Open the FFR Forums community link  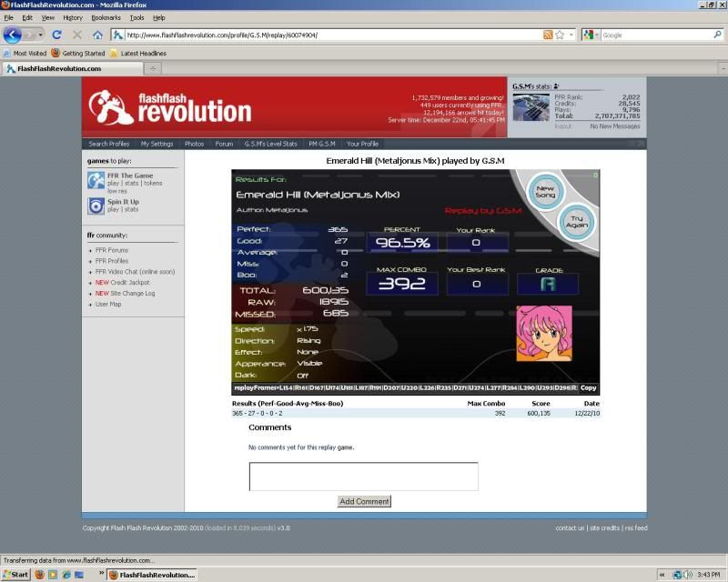pyautogui.click(x=111, y=250)
